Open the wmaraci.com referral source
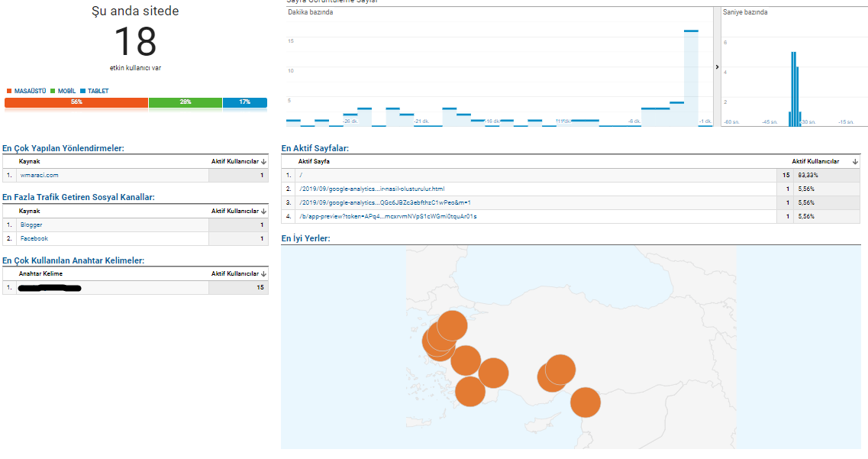Viewport: 868px width, 459px height. [39, 175]
